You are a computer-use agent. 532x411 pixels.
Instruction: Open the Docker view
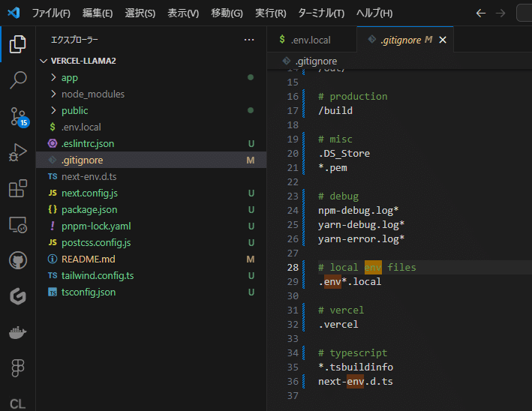[17, 333]
